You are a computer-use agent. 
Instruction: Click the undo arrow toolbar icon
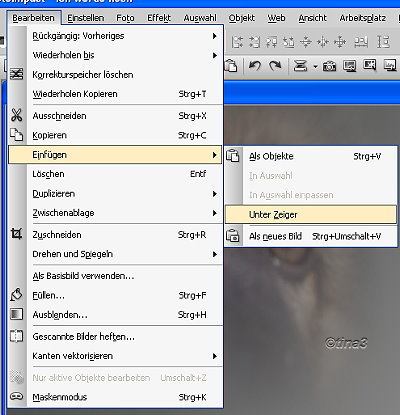pos(255,66)
